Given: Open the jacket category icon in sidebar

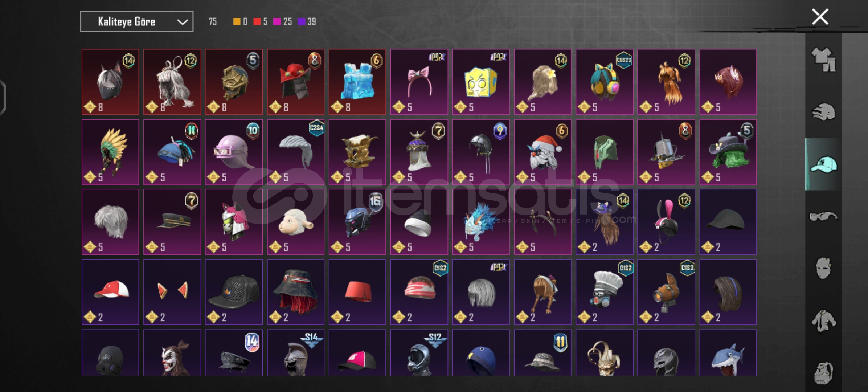Looking at the screenshot, I should tap(823, 321).
